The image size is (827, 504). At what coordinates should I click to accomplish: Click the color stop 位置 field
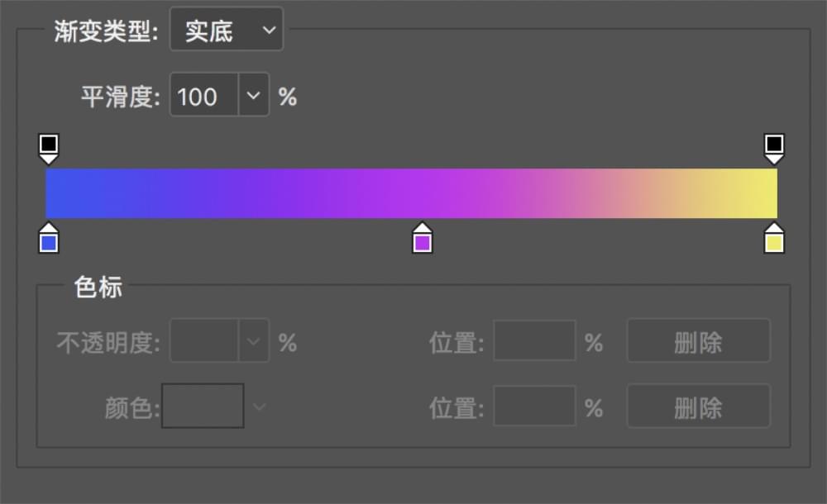click(534, 407)
